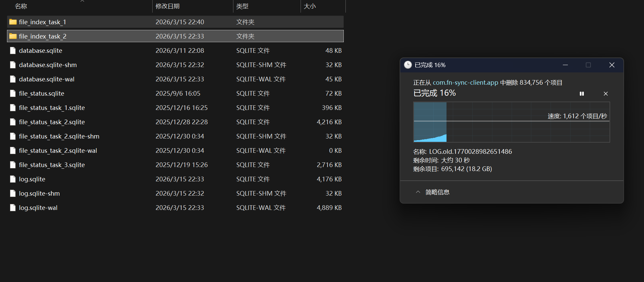Minimize the delete progress dialog
The height and width of the screenshot is (282, 644).
(x=565, y=65)
